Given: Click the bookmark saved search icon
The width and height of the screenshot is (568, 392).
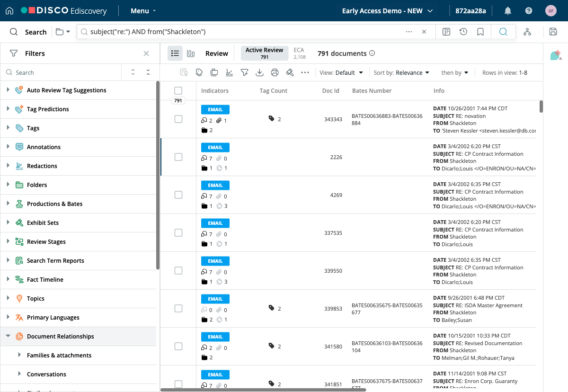Looking at the screenshot, I should 480,32.
